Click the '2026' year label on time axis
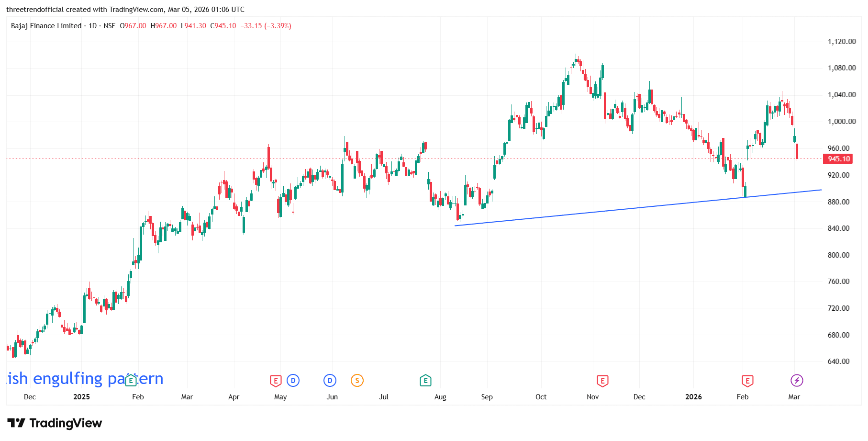 [x=693, y=397]
